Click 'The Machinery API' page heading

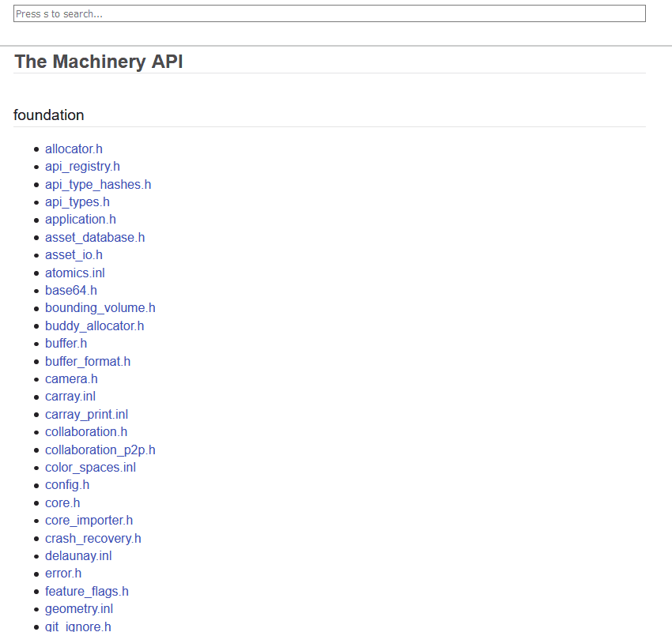99,62
